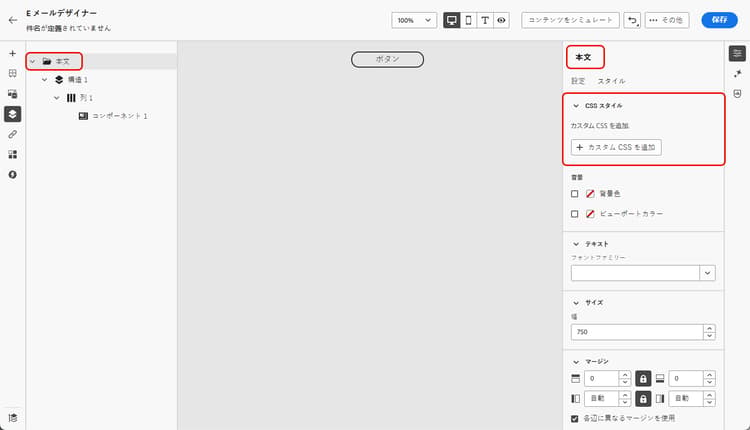
Task: Open preview using the eye icon
Action: pos(501,20)
